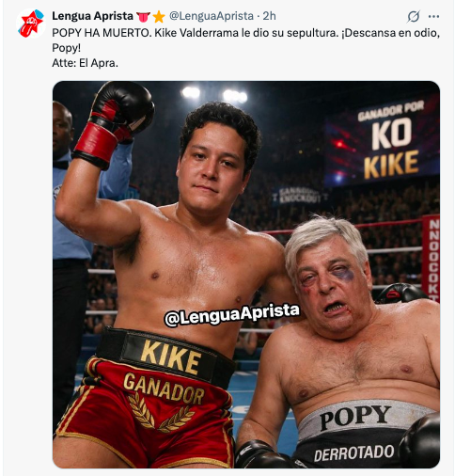Image resolution: width=455 pixels, height=476 pixels.
Task: Click the raised red boxing glove
Action: [114, 124]
